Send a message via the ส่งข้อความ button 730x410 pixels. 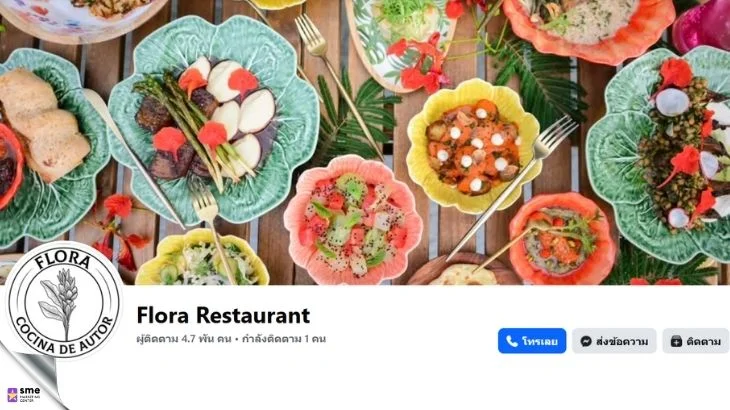point(614,341)
